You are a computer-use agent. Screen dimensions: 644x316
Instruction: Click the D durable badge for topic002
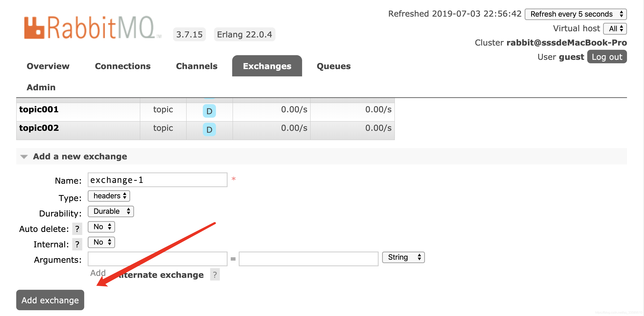coord(209,130)
